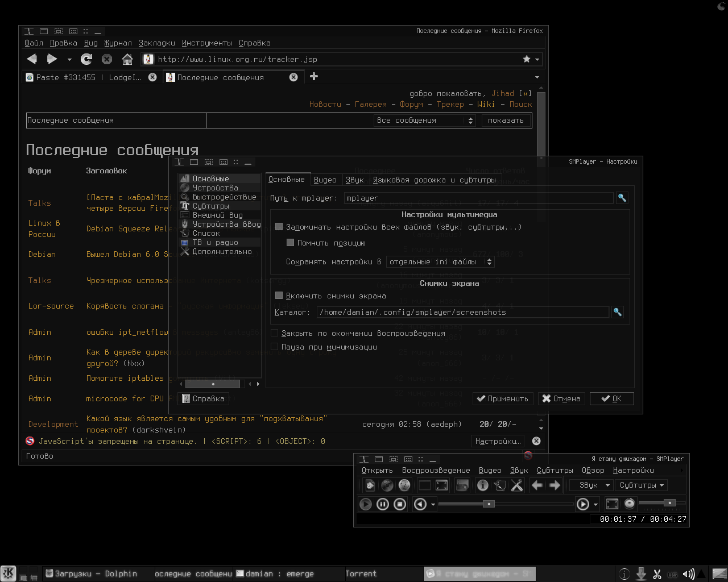List all Firefox tabs dropdown
The image size is (728, 582).
tap(537, 77)
